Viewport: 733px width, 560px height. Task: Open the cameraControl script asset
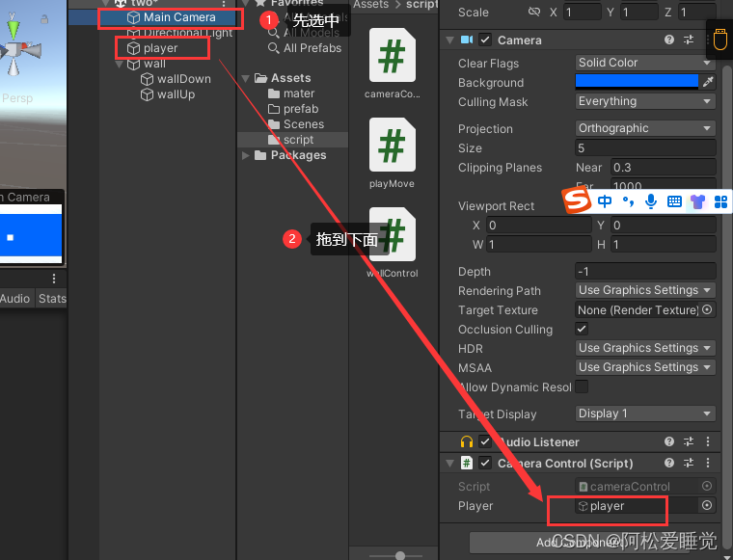click(x=393, y=63)
